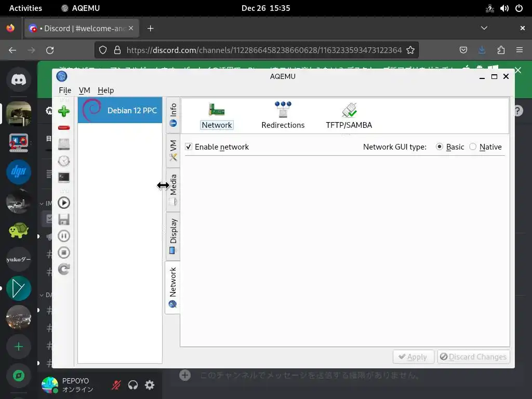
Task: Go back in Firefox
Action: tap(12, 50)
